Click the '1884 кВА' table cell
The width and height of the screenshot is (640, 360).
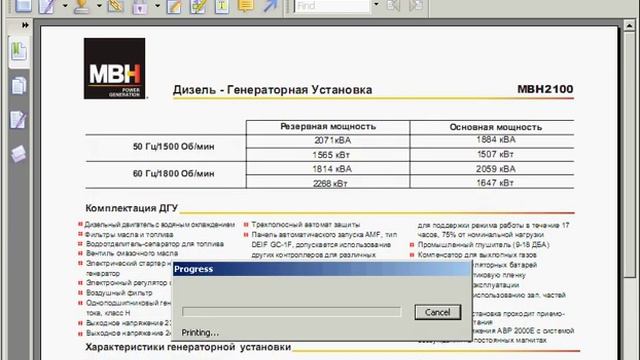496,140
